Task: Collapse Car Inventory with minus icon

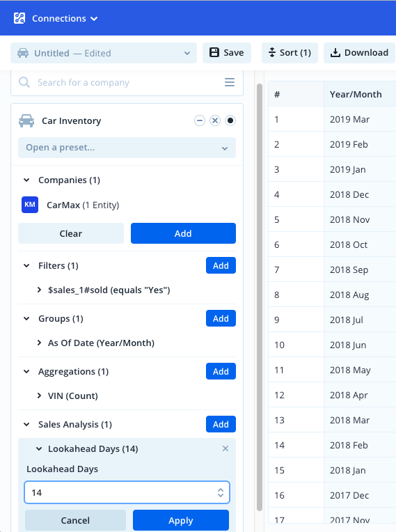Action: (x=200, y=120)
